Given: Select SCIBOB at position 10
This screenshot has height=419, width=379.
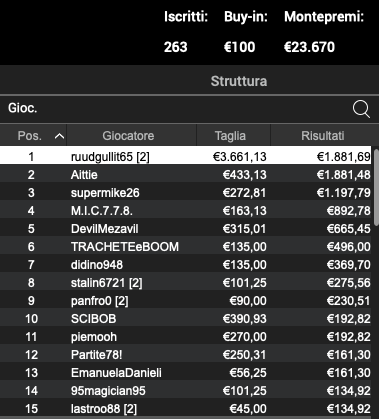Looking at the screenshot, I should (185, 318).
